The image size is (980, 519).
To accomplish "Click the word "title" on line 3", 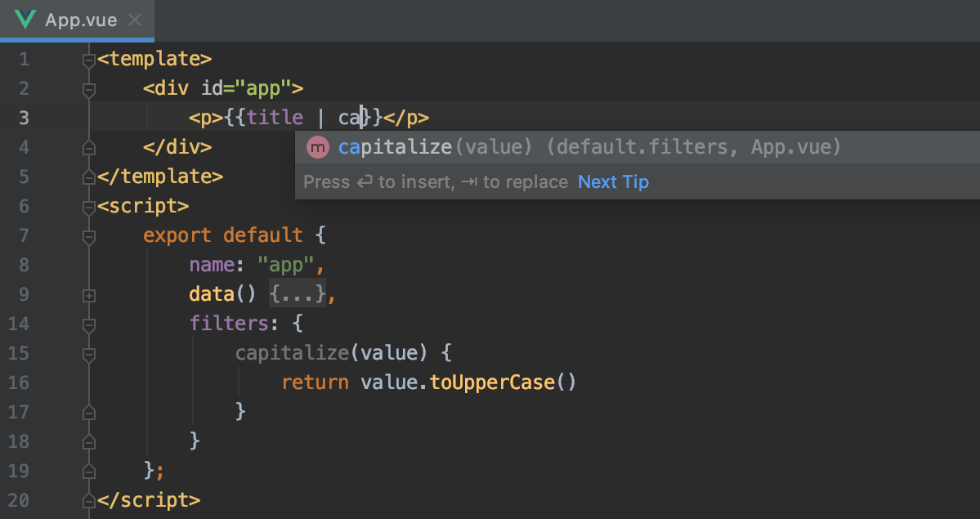I will coord(275,118).
